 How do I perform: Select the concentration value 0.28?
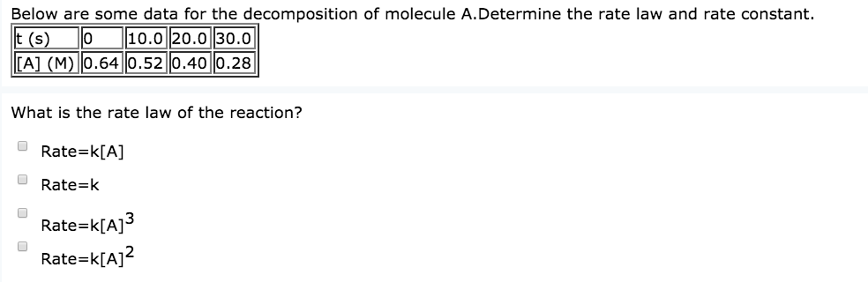point(233,63)
